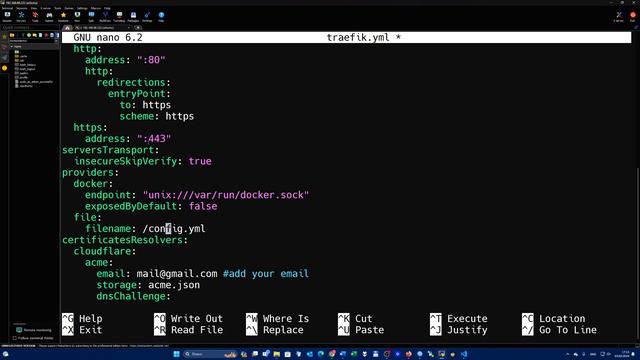This screenshot has width=640, height=360.
Task: Open the Tools toolbar icon
Action: point(35,16)
